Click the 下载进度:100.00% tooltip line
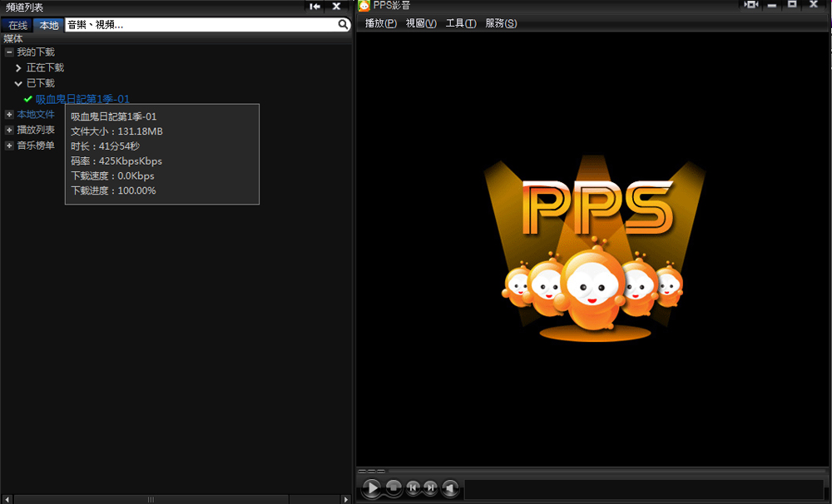Screen dimensions: 832x504 [x=113, y=191]
